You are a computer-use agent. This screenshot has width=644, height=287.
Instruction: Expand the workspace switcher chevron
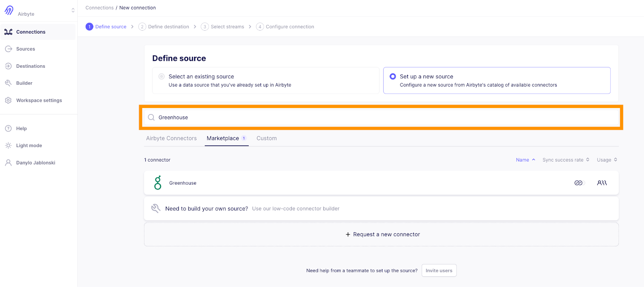(x=73, y=10)
